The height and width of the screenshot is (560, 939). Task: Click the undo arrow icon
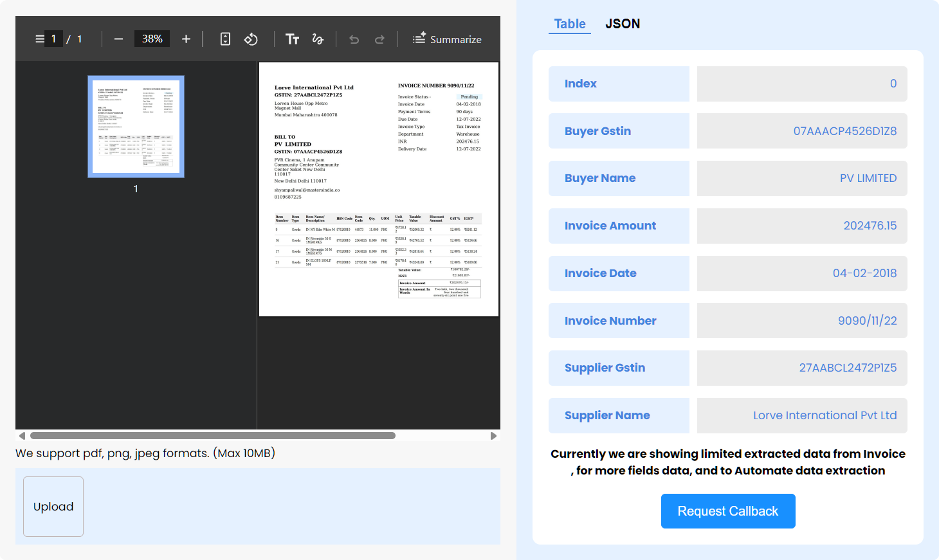tap(354, 39)
